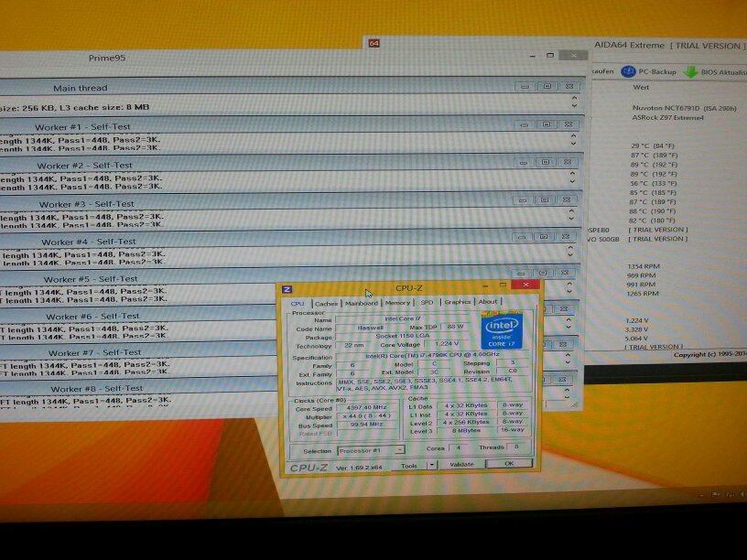Select the 29 °C (84 °F) temperature row
The width and height of the screenshot is (747, 560).
(x=653, y=146)
